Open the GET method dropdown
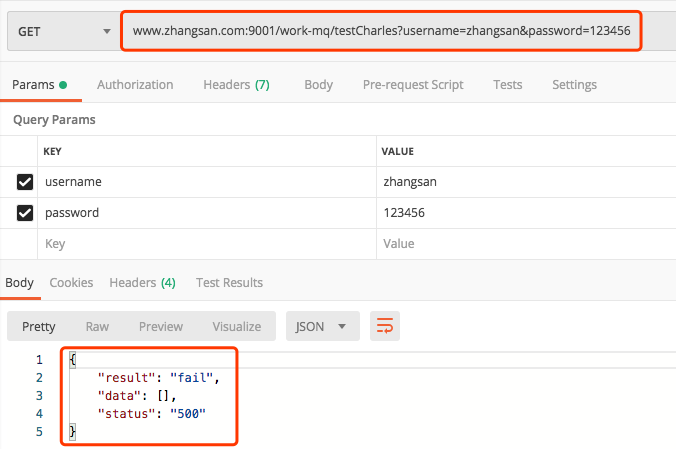Viewport: 676px width, 449px height. click(63, 31)
